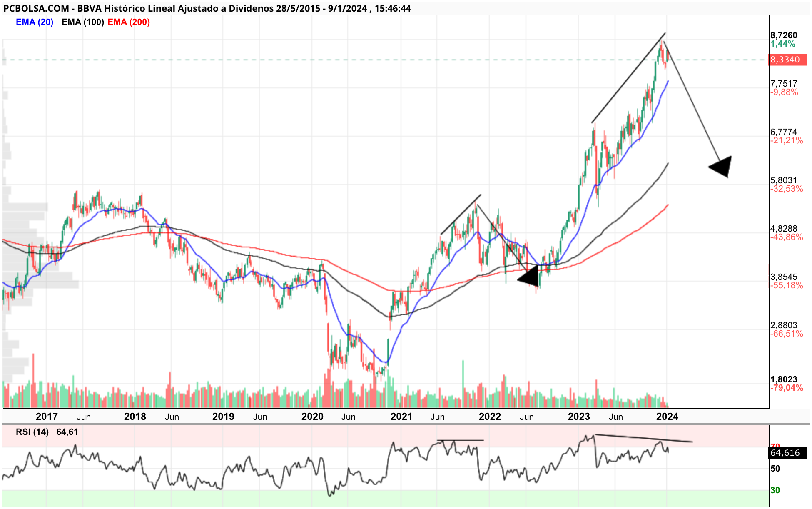Click the RSI 50 level label
812x509 pixels.
(775, 469)
